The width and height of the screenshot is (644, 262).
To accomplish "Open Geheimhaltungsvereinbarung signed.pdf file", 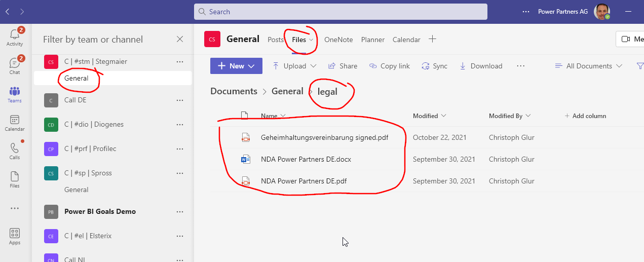I will point(324,137).
